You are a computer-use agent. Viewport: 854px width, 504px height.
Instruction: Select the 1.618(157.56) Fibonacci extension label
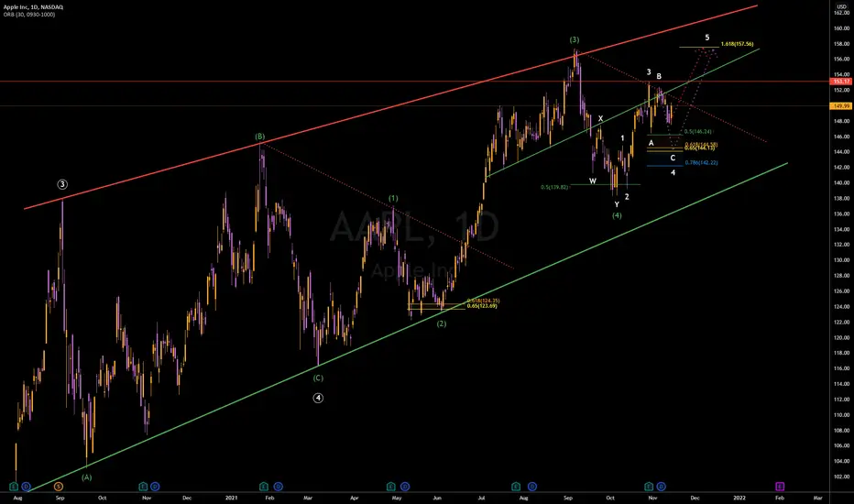(737, 44)
